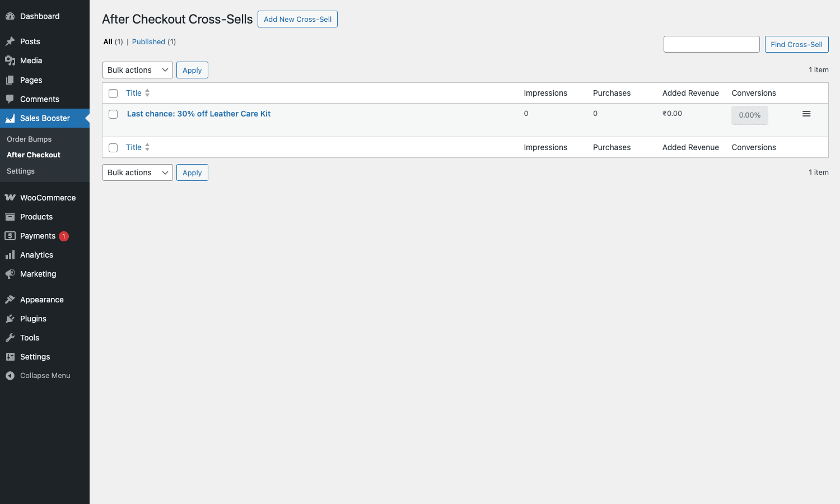The height and width of the screenshot is (504, 840).
Task: Click the Products archive box icon
Action: point(10,217)
